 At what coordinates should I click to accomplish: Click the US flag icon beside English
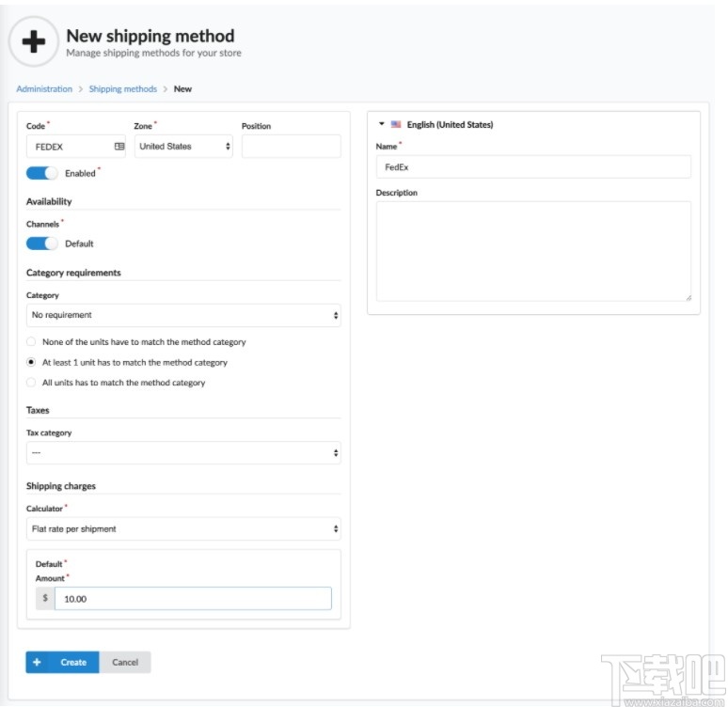pyautogui.click(x=396, y=124)
